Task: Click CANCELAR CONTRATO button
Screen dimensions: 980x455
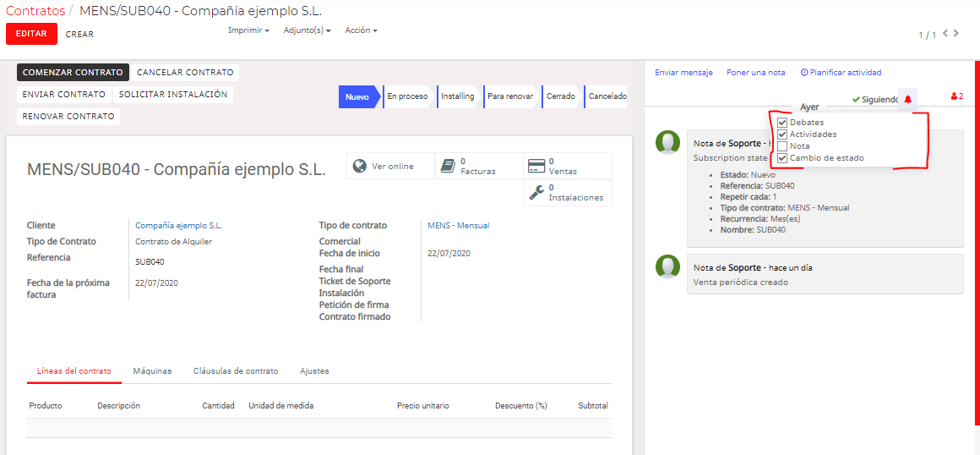Action: (x=185, y=73)
